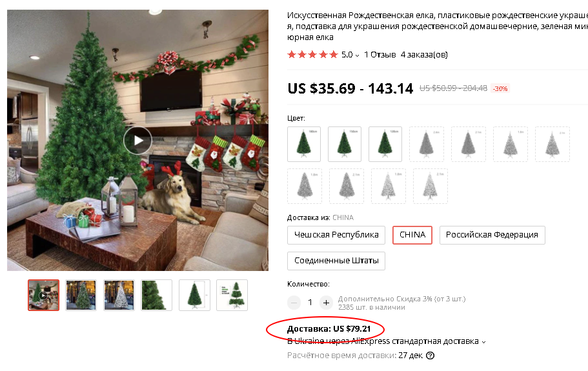Show the white snowy tree thumbnail
The image size is (588, 371).
[x=119, y=296]
